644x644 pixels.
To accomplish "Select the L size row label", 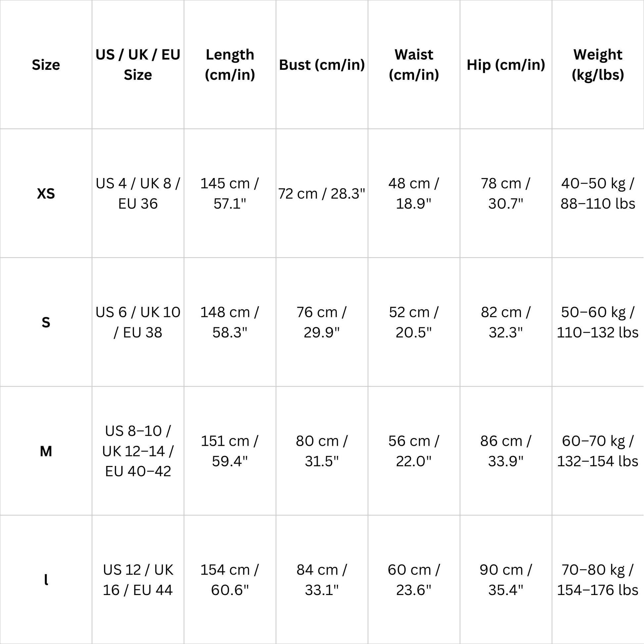I will 46,580.
